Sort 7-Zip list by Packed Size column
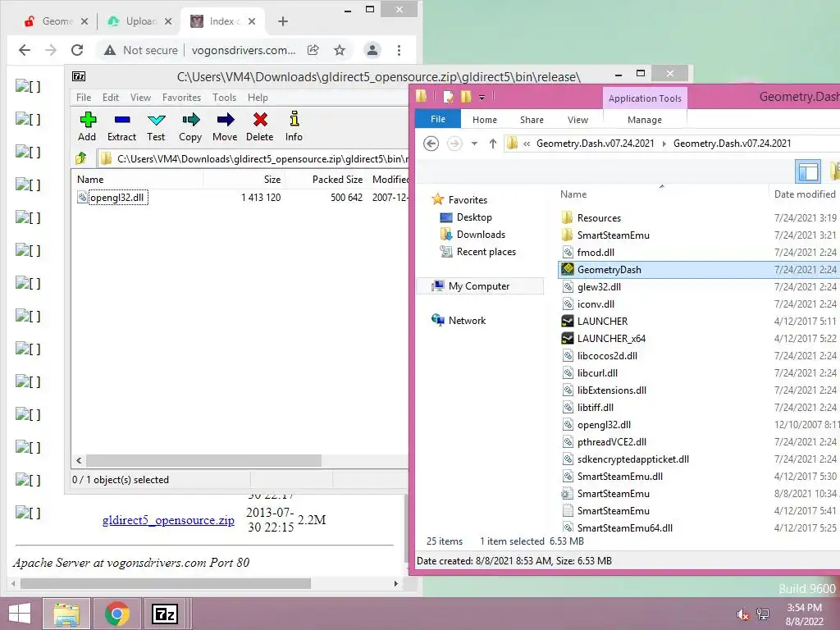840x630 pixels. [325, 180]
